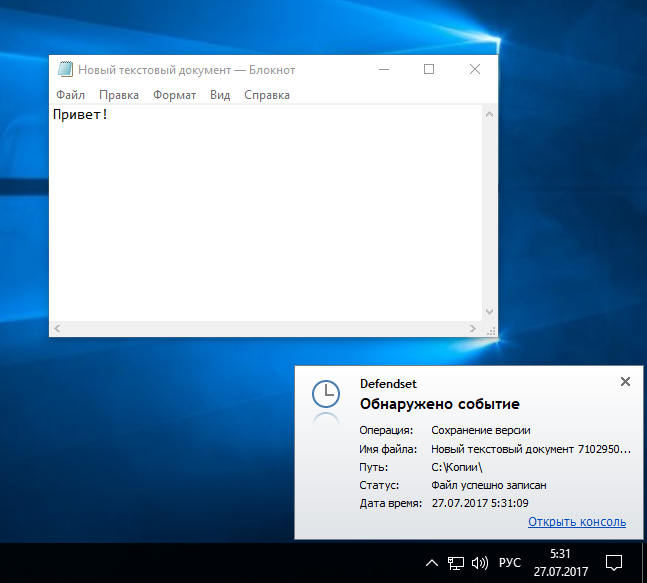Switch input language via РУС indicator
Image resolution: width=647 pixels, height=583 pixels.
point(510,563)
